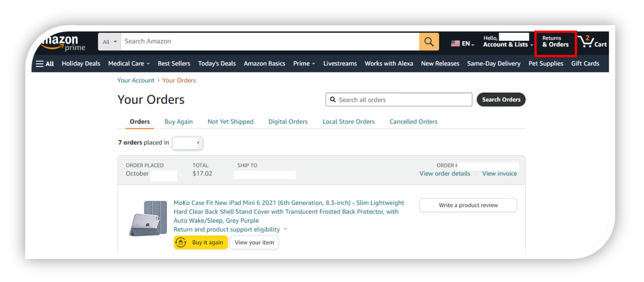Expand the Medical Care menu
This screenshot has height=282, width=644.
[x=129, y=64]
